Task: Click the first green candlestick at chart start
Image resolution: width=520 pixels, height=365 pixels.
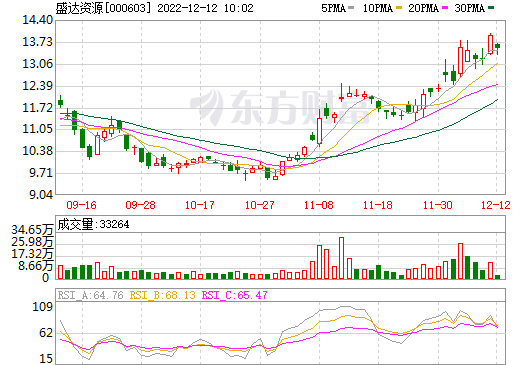Action: pyautogui.click(x=60, y=101)
